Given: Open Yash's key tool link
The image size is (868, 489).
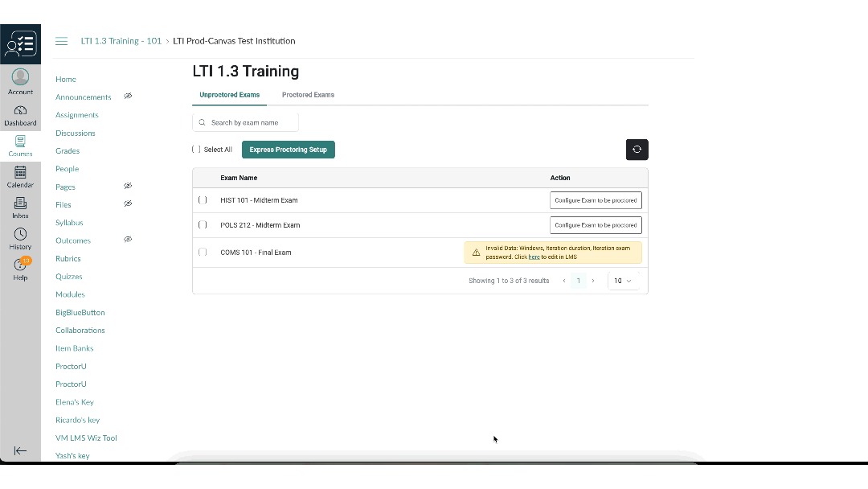Looking at the screenshot, I should tap(72, 456).
